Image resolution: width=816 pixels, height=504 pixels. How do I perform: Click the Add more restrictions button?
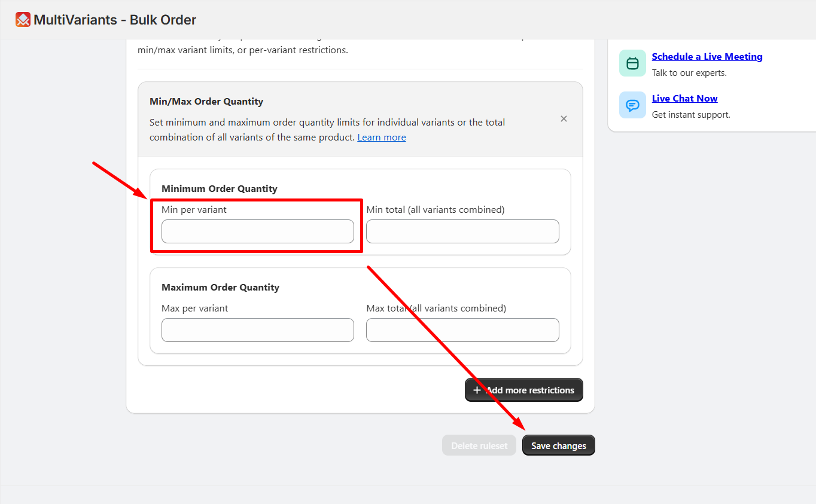[x=524, y=390]
